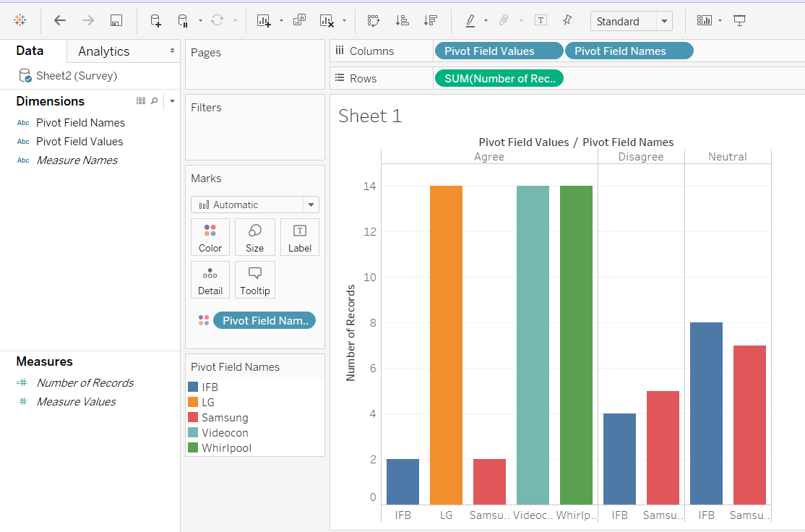Click the refresh data icon
Viewport: 805px width, 532px height.
click(x=218, y=20)
